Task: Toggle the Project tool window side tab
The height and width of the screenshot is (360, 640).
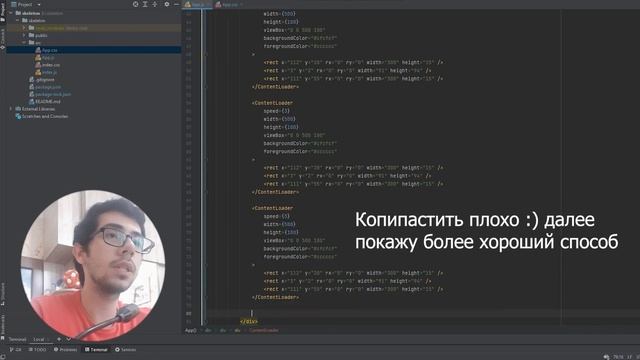Action: [x=3, y=11]
